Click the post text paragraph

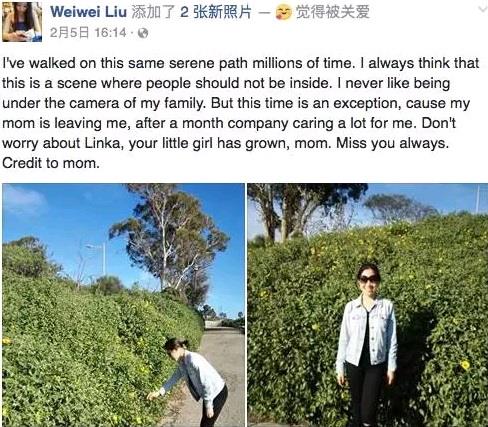[x=241, y=113]
